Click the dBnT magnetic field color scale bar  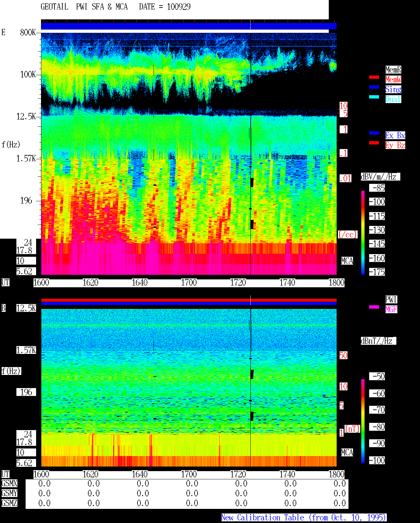363,421
